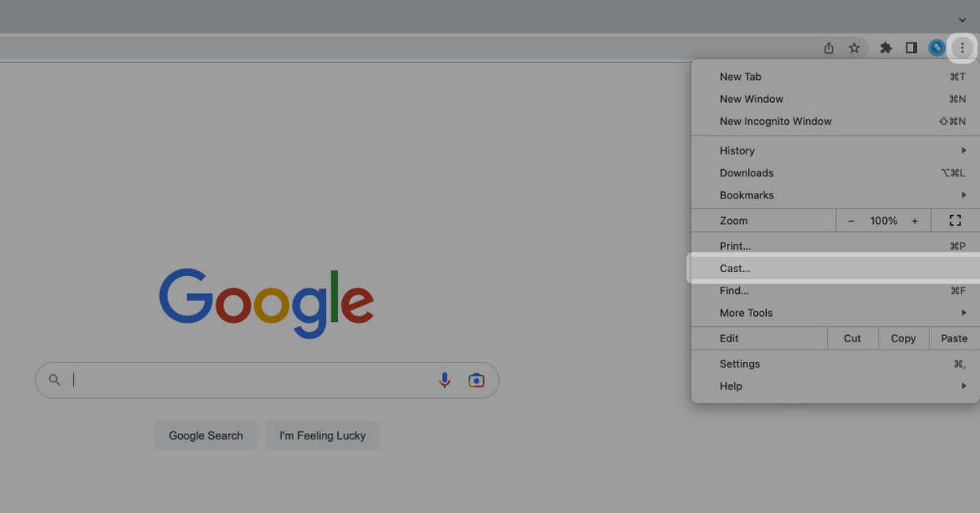Viewport: 980px width, 513px height.
Task: Click the Copy button in Edit row
Action: coord(903,338)
